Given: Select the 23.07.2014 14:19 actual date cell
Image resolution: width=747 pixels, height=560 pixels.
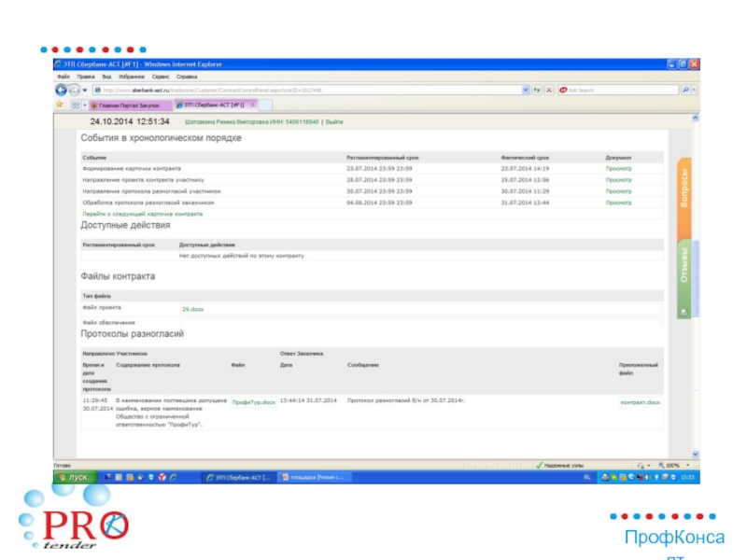Looking at the screenshot, I should [x=525, y=169].
